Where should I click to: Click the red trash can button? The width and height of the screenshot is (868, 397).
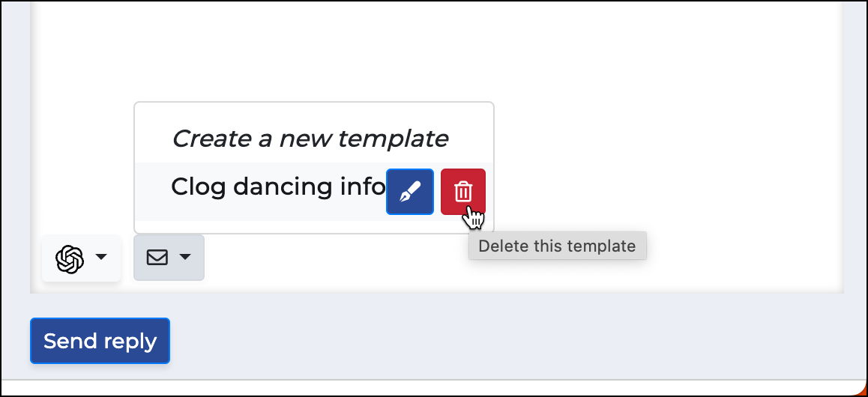462,191
